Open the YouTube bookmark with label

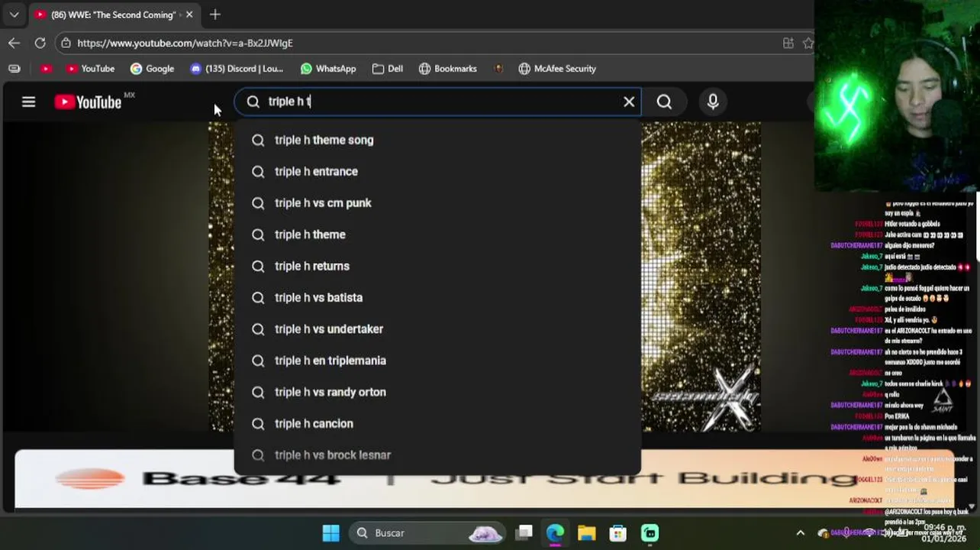tap(90, 69)
